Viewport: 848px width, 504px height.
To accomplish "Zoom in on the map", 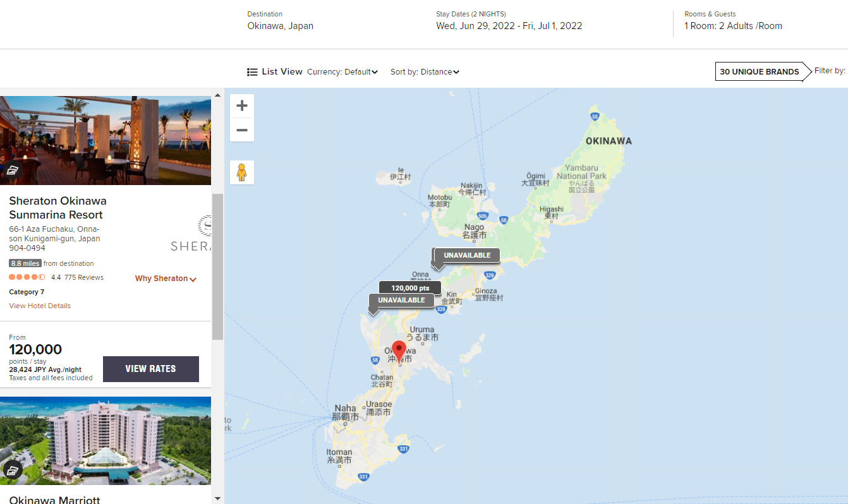I will click(242, 105).
